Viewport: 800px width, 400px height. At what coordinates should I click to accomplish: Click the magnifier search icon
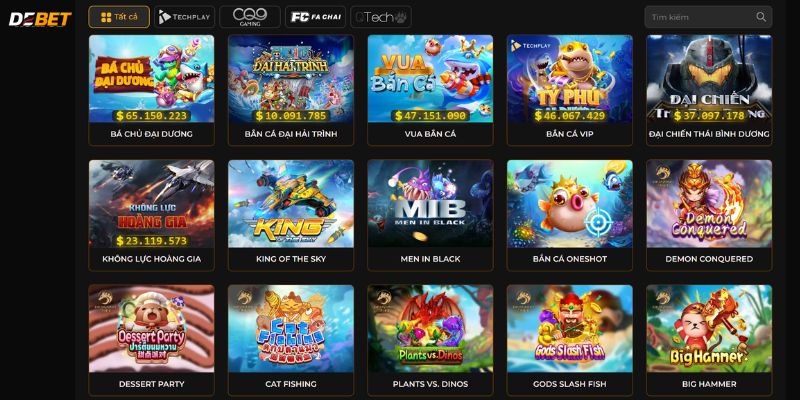(x=761, y=17)
